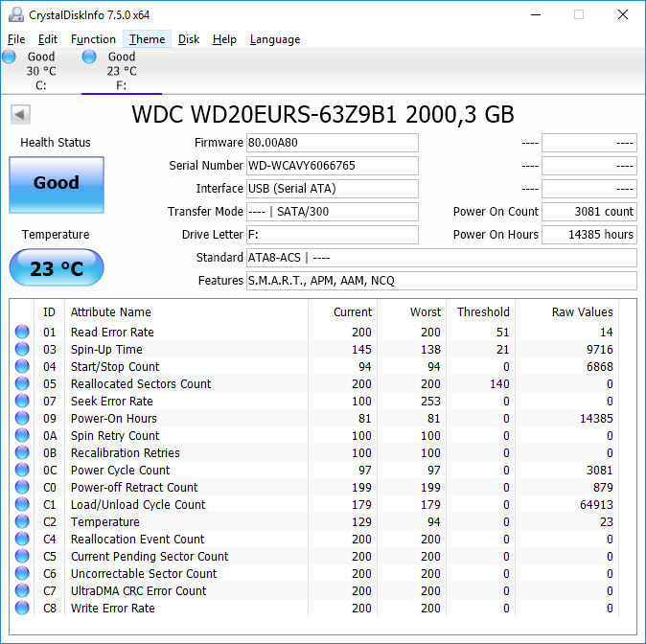Click raw value 9716
This screenshot has width=646, height=644.
point(599,349)
